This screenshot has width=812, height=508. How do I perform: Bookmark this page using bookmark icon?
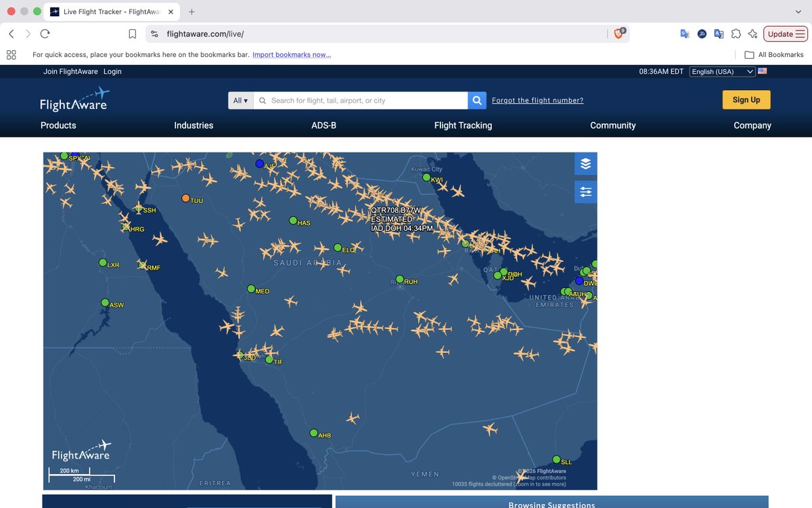133,34
